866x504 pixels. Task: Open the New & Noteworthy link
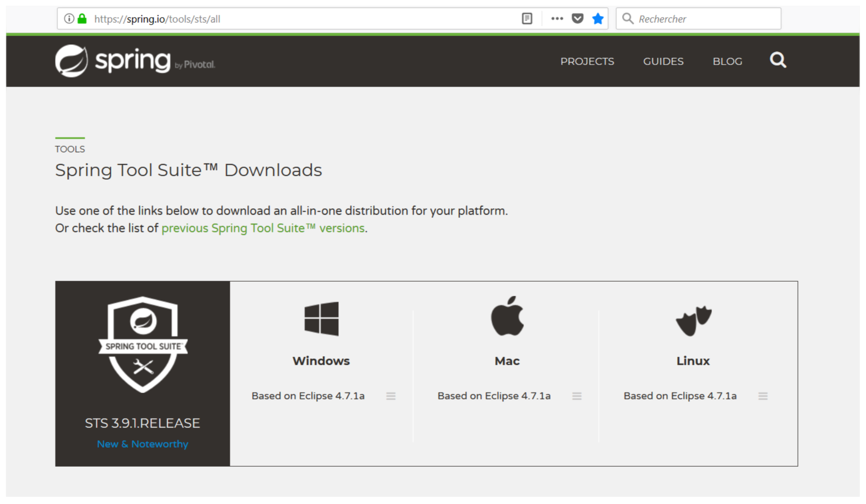point(143,444)
